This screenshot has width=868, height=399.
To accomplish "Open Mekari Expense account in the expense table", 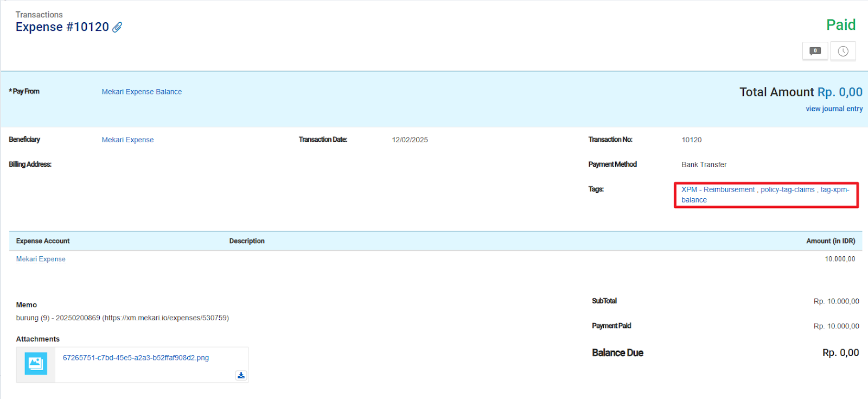I will [41, 259].
